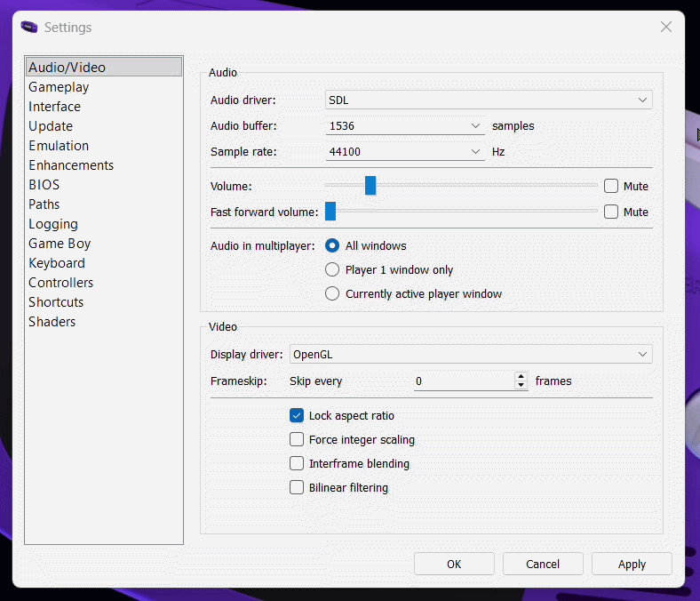Image resolution: width=700 pixels, height=601 pixels.
Task: Click the Apply button
Action: (632, 564)
